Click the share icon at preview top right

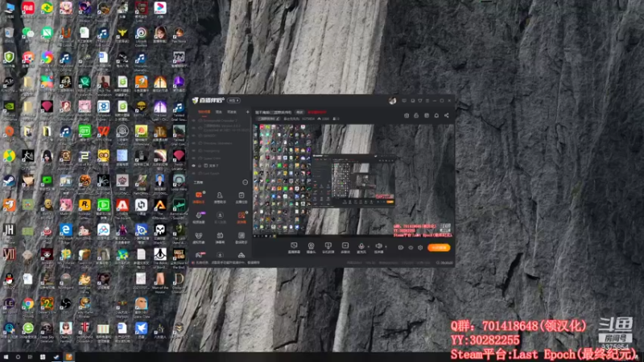pos(447,115)
